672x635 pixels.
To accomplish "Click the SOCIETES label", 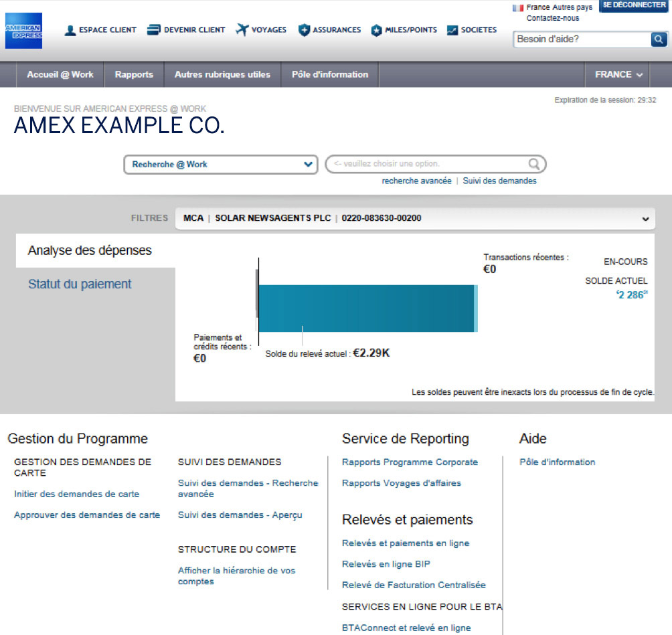I will click(x=479, y=30).
